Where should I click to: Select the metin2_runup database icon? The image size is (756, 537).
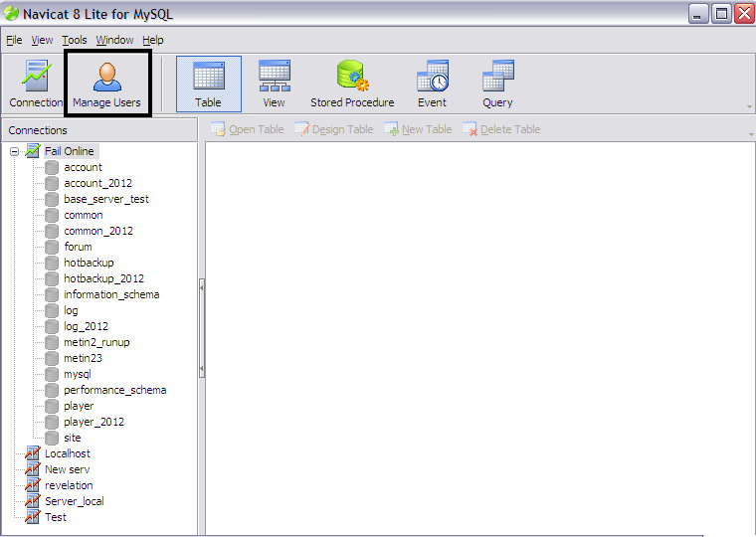[52, 342]
